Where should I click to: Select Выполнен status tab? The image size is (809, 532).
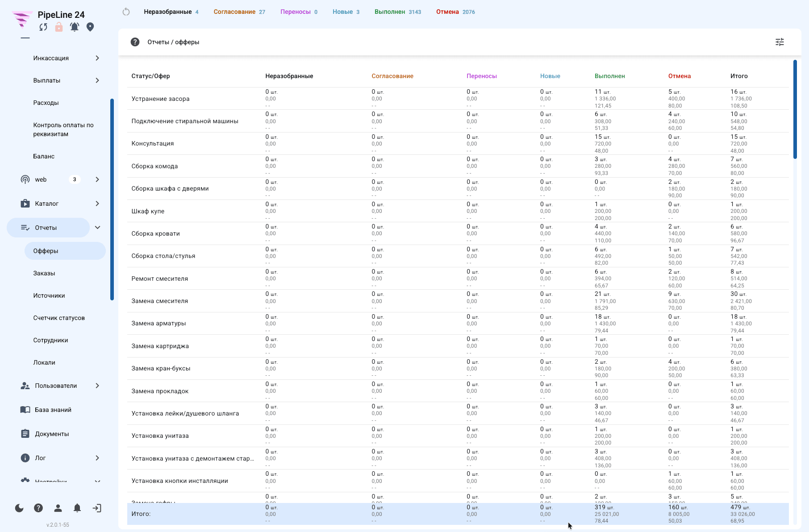(x=398, y=12)
